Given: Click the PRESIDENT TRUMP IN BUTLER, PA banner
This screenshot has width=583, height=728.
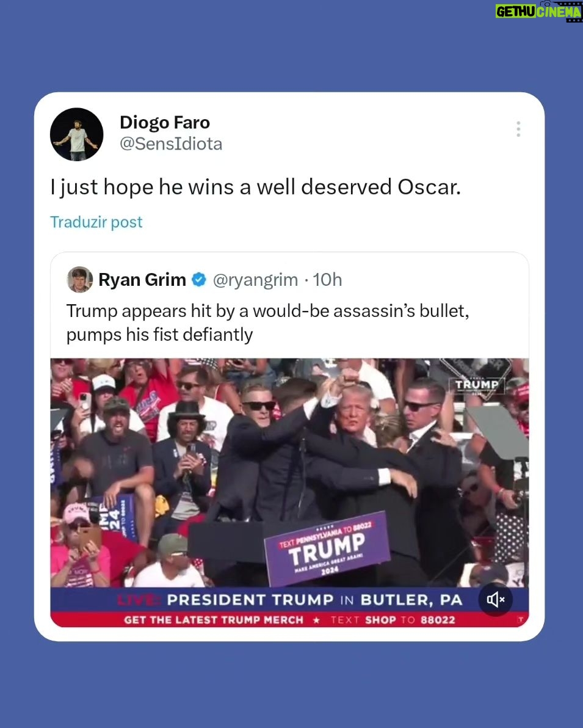Looking at the screenshot, I should coord(315,600).
